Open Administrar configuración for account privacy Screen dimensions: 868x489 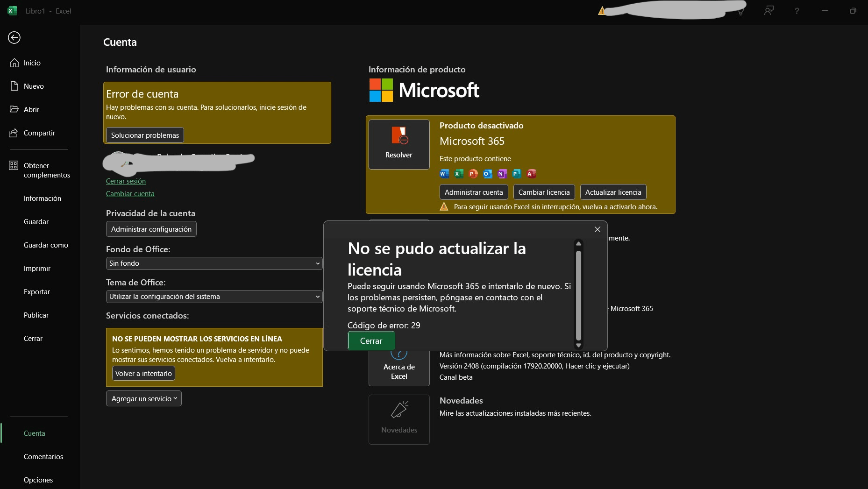[151, 229]
